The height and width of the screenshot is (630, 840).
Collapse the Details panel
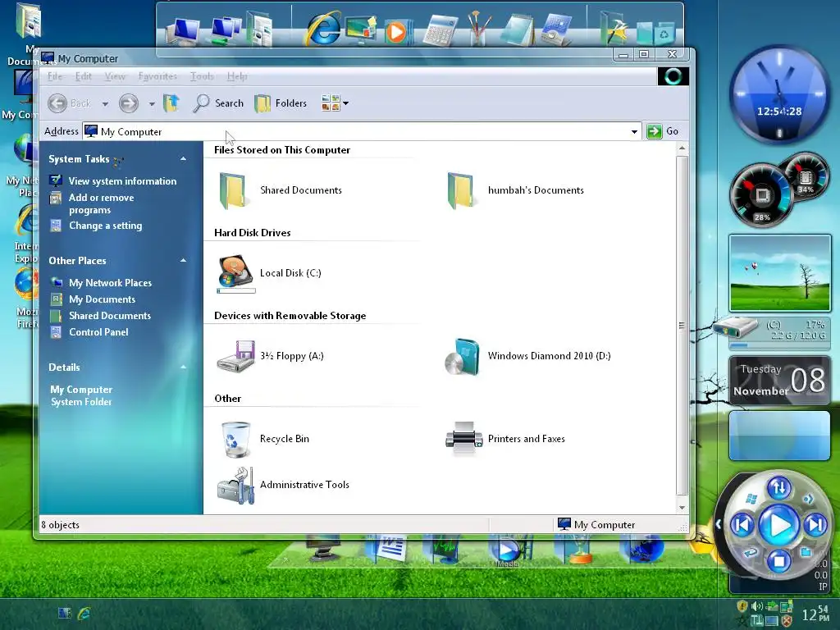tap(183, 367)
